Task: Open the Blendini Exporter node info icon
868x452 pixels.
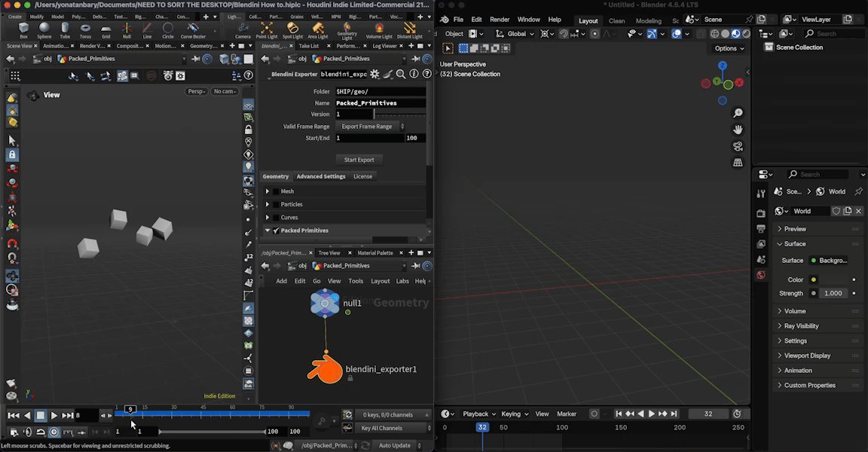Action: (414, 74)
